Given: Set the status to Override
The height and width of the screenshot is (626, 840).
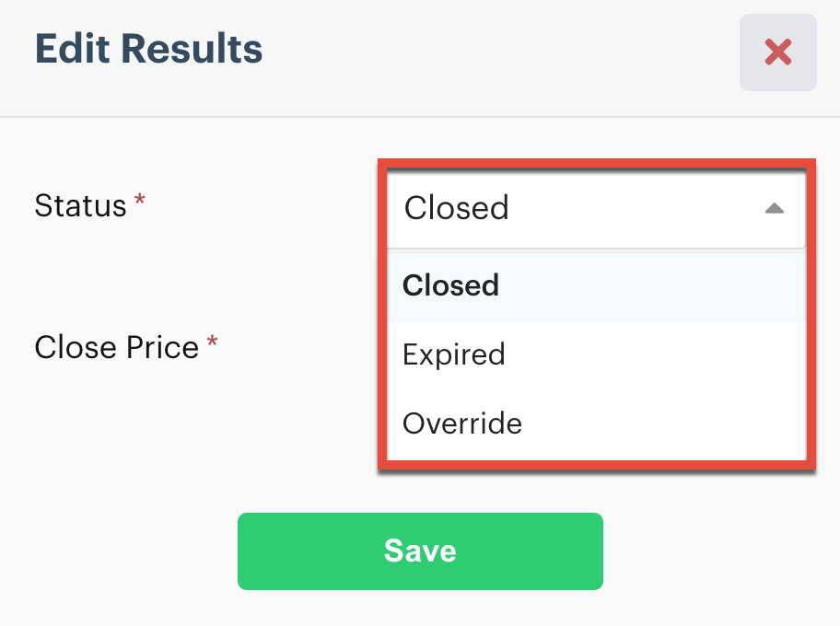Looking at the screenshot, I should coord(462,423).
